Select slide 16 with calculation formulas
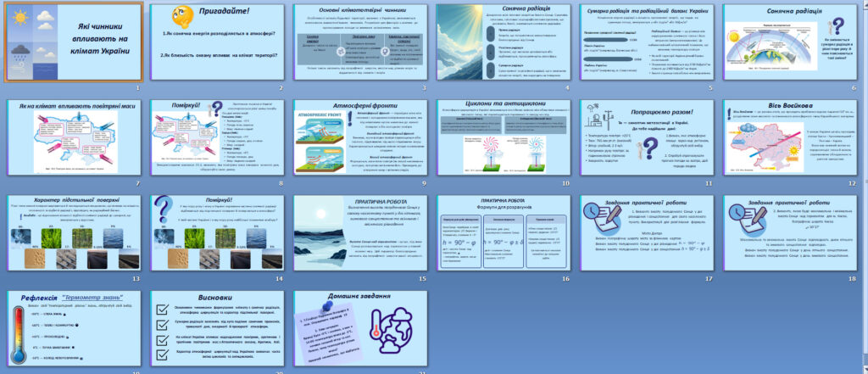 pyautogui.click(x=504, y=232)
